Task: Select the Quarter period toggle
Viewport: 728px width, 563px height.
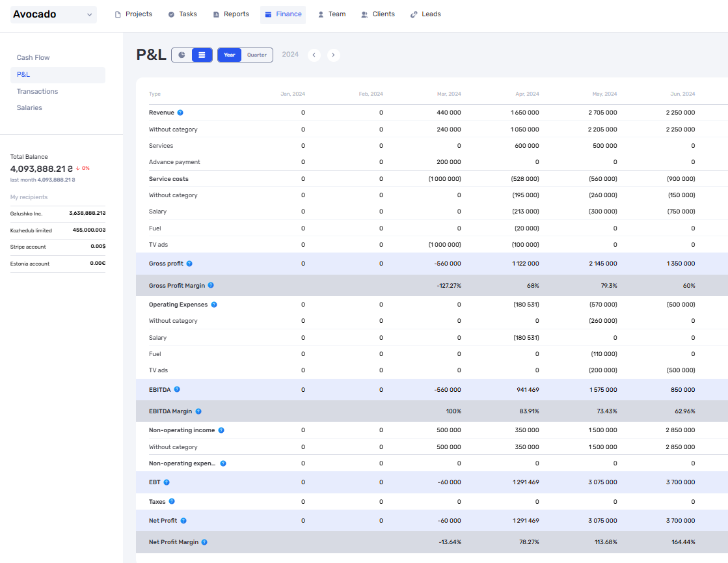Action: coord(257,55)
